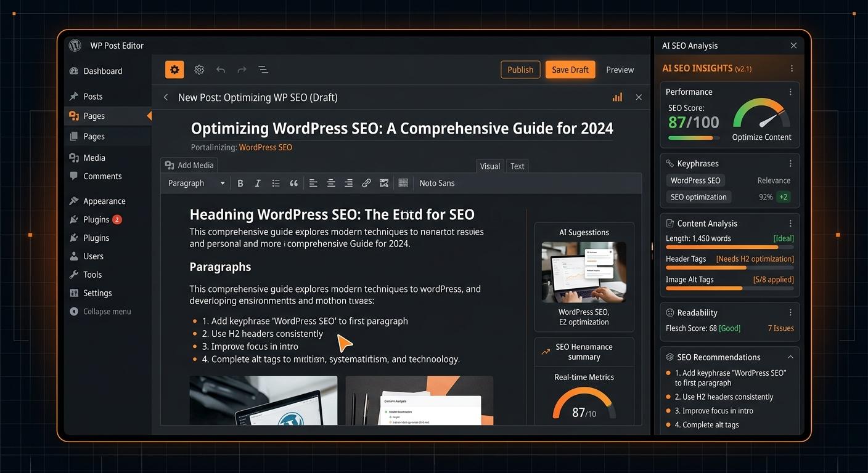868x473 pixels.
Task: Toggle italic formatting
Action: (258, 183)
